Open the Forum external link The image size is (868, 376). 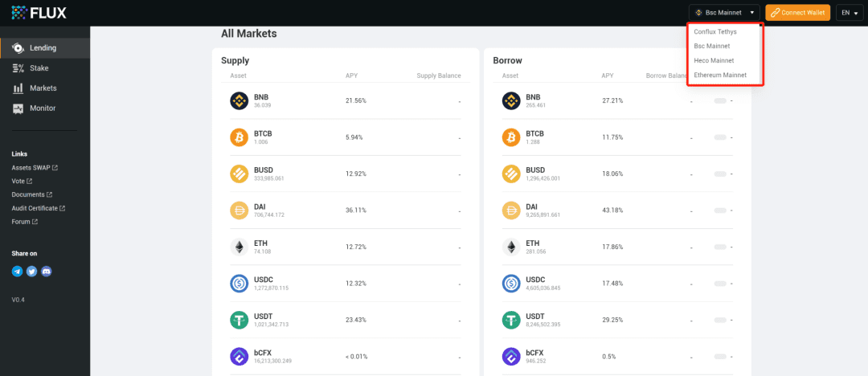click(24, 222)
